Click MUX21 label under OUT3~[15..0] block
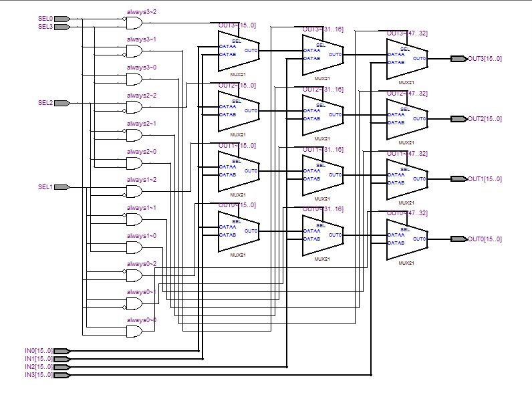 [238, 75]
